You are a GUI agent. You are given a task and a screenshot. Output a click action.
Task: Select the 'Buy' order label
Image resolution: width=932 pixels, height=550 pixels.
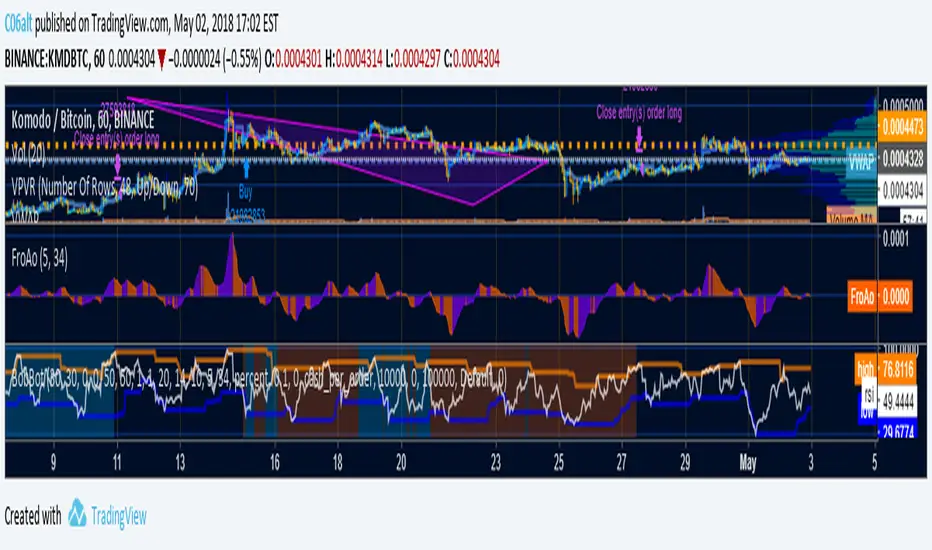245,192
